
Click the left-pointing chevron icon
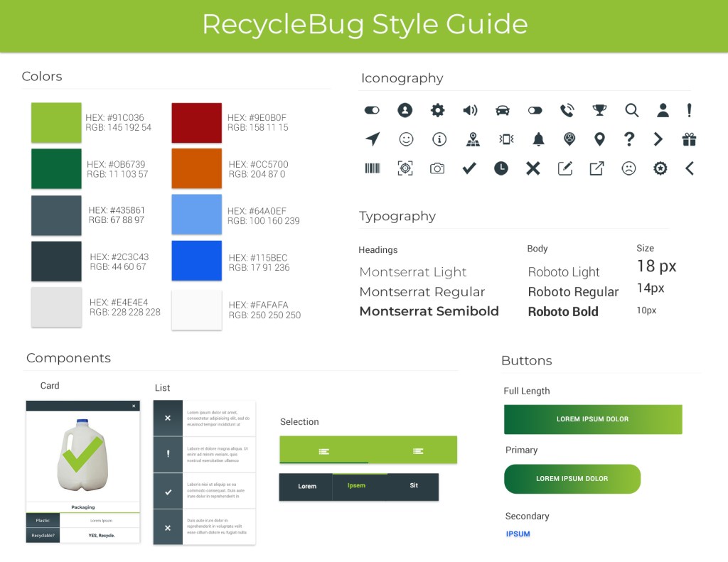[689, 168]
